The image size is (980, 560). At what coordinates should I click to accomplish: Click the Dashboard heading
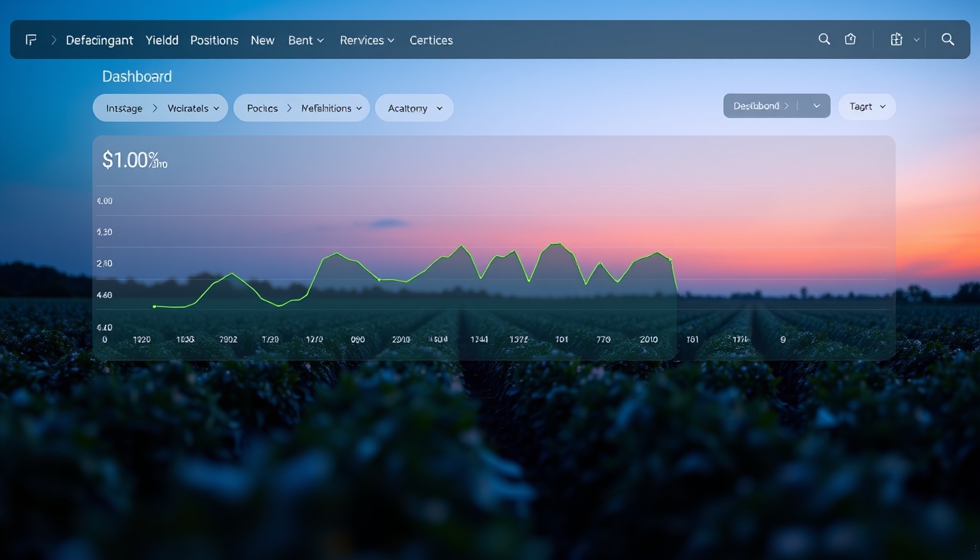click(x=136, y=76)
